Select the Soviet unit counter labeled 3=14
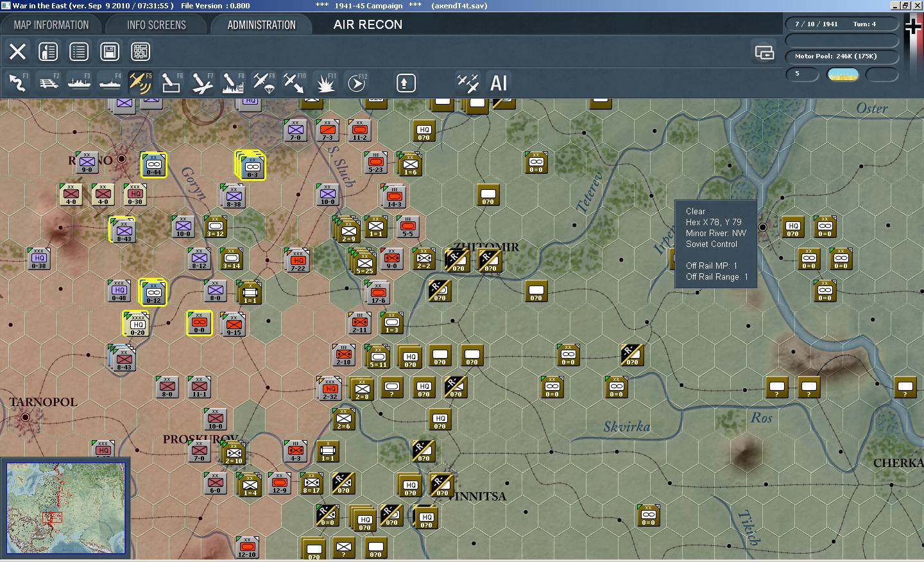924x562 pixels. click(x=232, y=259)
